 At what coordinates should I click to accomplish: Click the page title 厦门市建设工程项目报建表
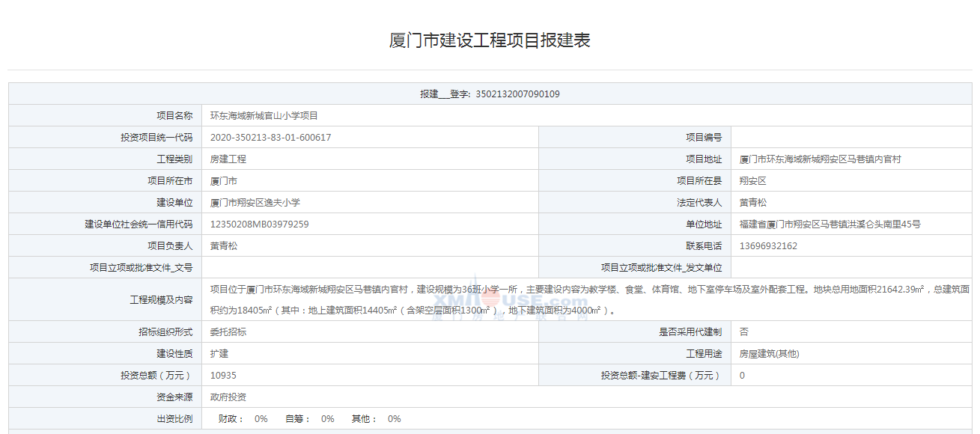pos(490,40)
